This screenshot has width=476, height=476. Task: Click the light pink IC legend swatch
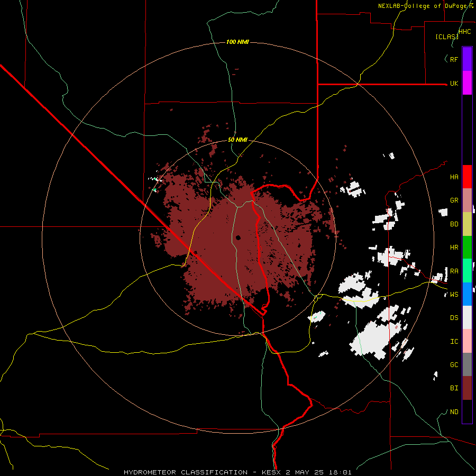click(x=467, y=341)
